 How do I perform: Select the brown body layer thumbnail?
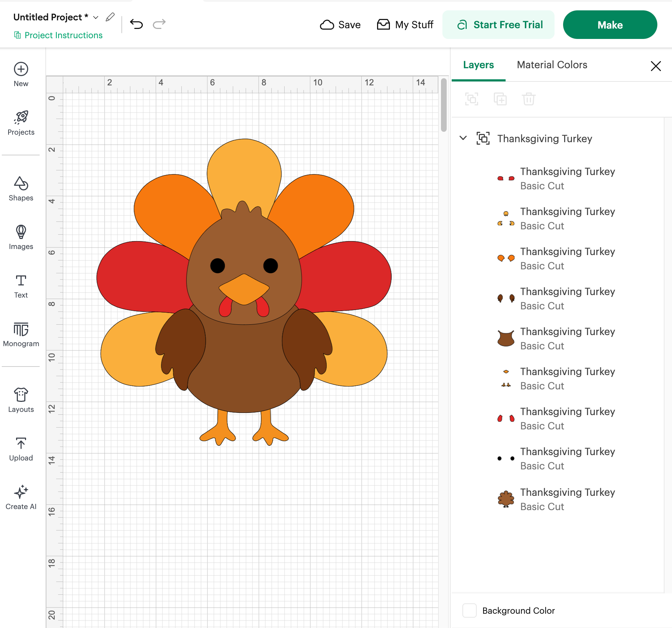(506, 338)
